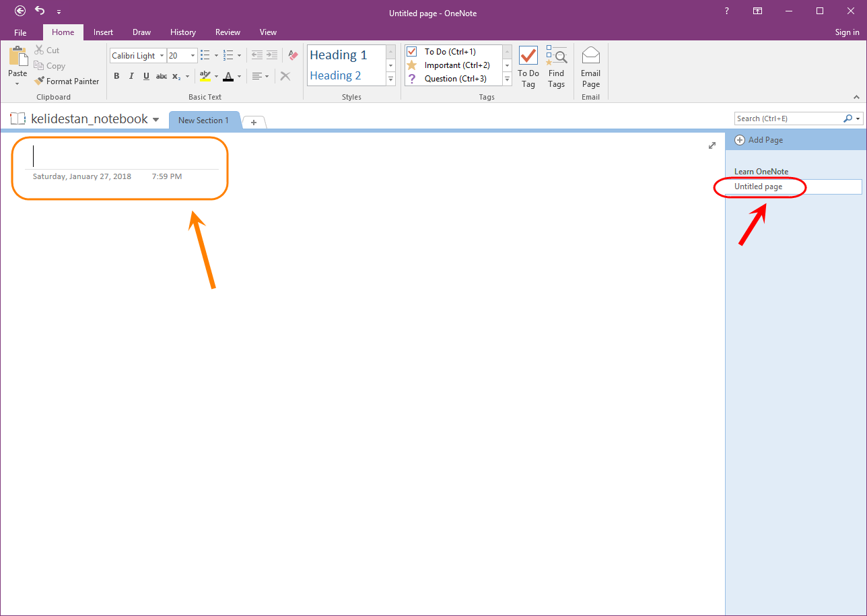The width and height of the screenshot is (867, 616).
Task: Switch to the History tab
Action: [182, 32]
